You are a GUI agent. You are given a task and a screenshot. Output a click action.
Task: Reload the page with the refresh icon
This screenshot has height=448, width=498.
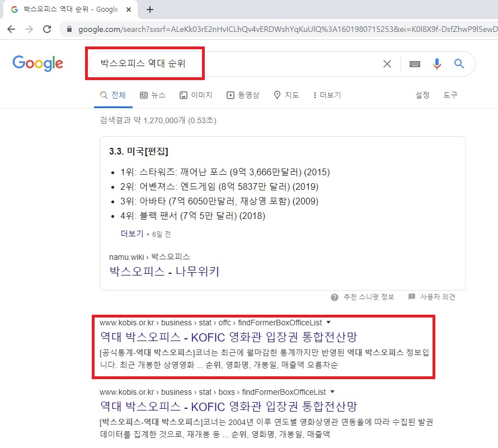click(x=48, y=29)
